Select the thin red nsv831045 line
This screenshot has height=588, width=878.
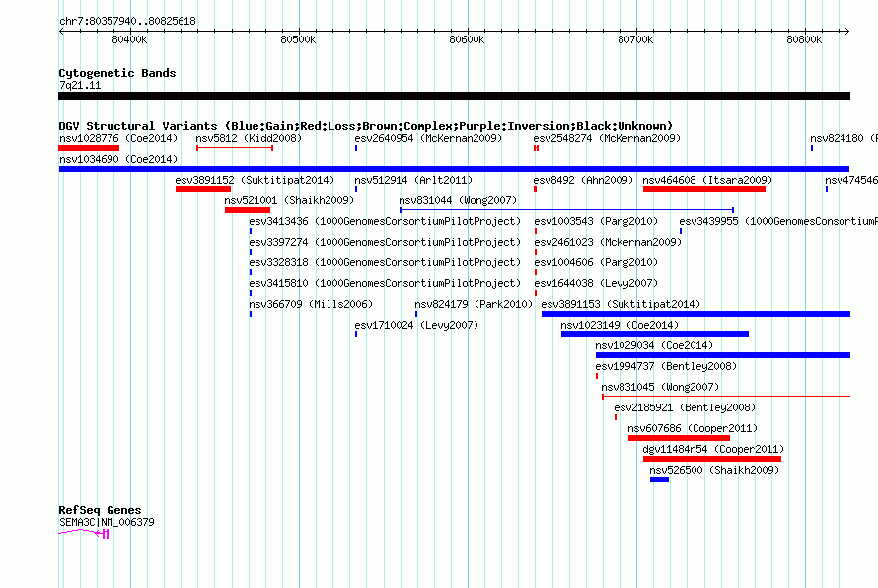726,397
